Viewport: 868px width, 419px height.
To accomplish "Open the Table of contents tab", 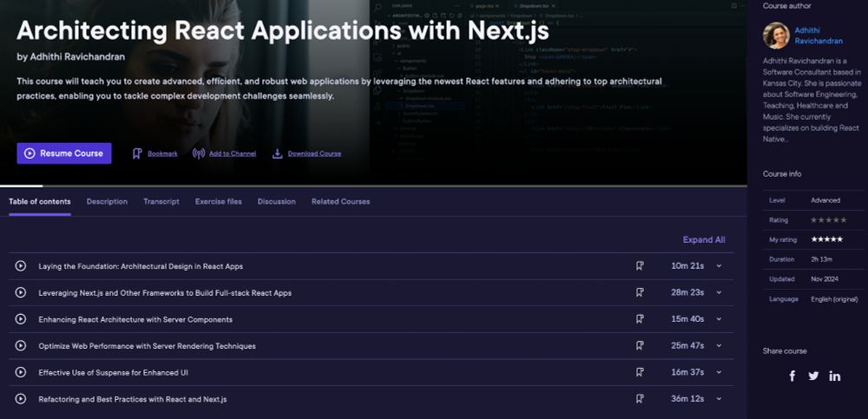I will (40, 201).
